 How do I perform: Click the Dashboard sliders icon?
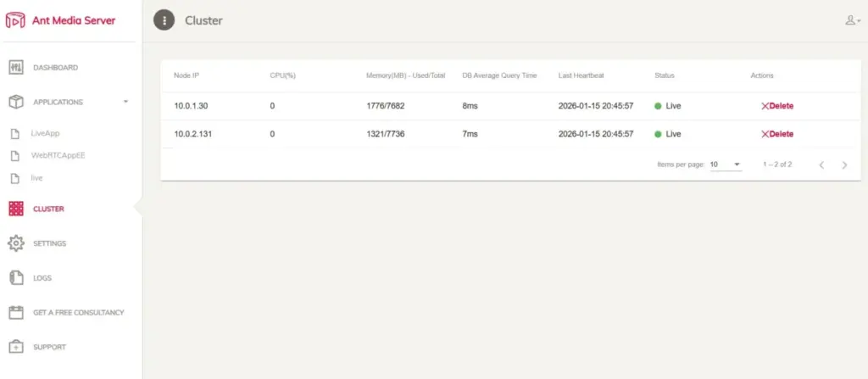(x=16, y=68)
